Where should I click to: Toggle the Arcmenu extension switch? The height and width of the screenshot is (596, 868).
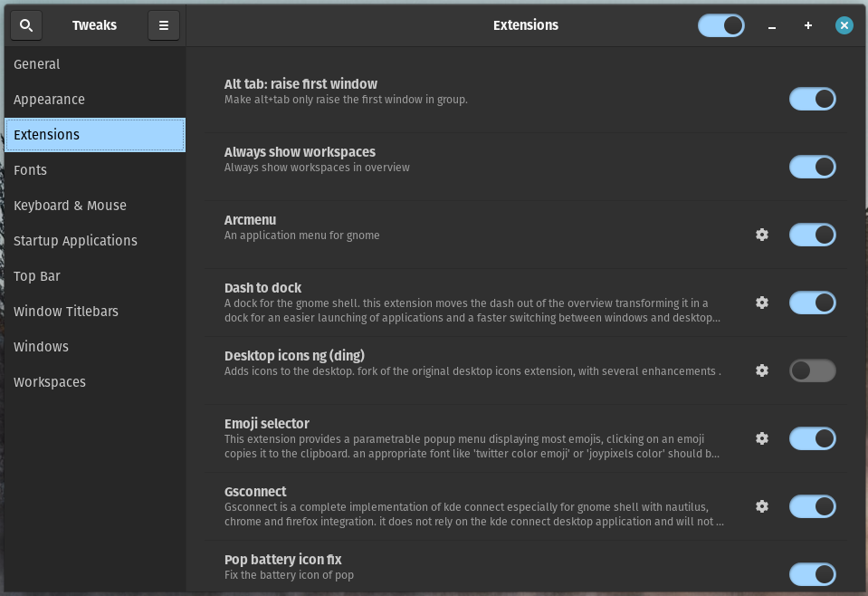[813, 235]
